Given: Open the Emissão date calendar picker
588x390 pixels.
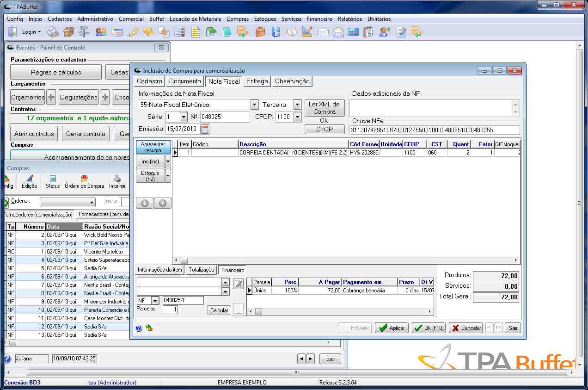Looking at the screenshot, I should click(205, 129).
